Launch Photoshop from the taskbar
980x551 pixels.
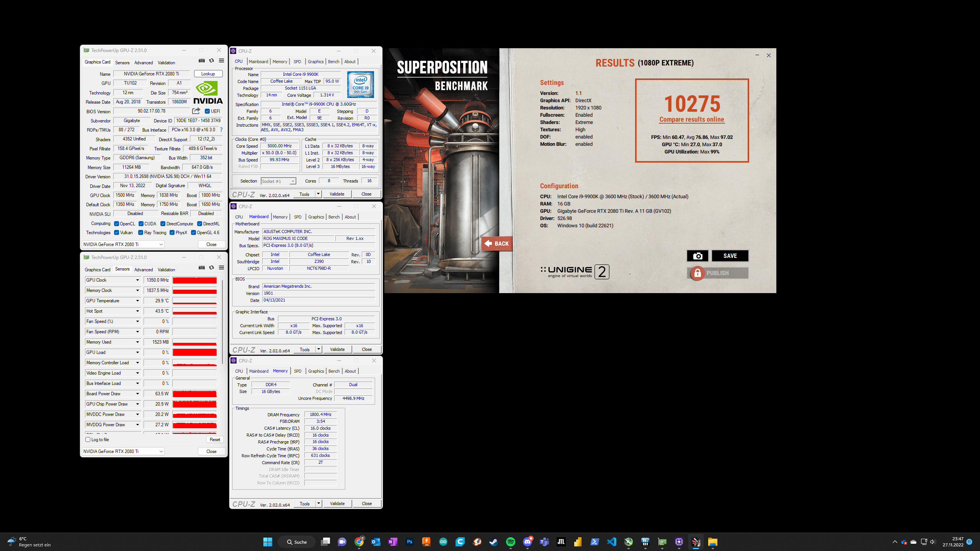(410, 542)
